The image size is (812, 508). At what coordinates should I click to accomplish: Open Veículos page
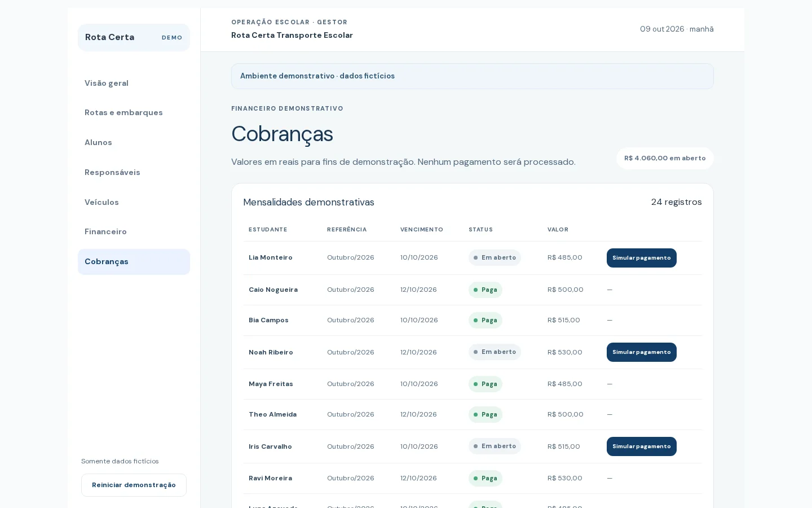pos(134,202)
